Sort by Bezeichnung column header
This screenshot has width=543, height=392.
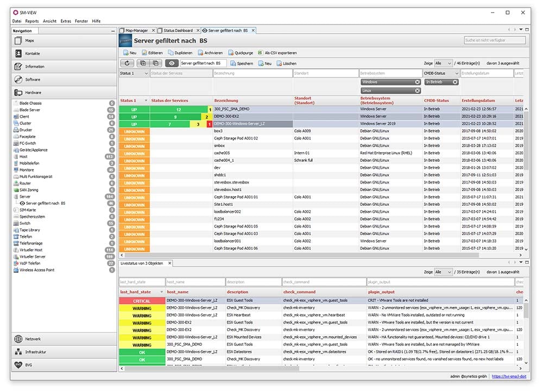click(226, 101)
